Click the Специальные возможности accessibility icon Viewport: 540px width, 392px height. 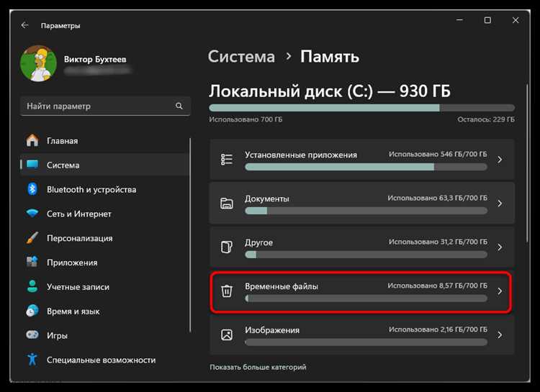click(x=32, y=360)
